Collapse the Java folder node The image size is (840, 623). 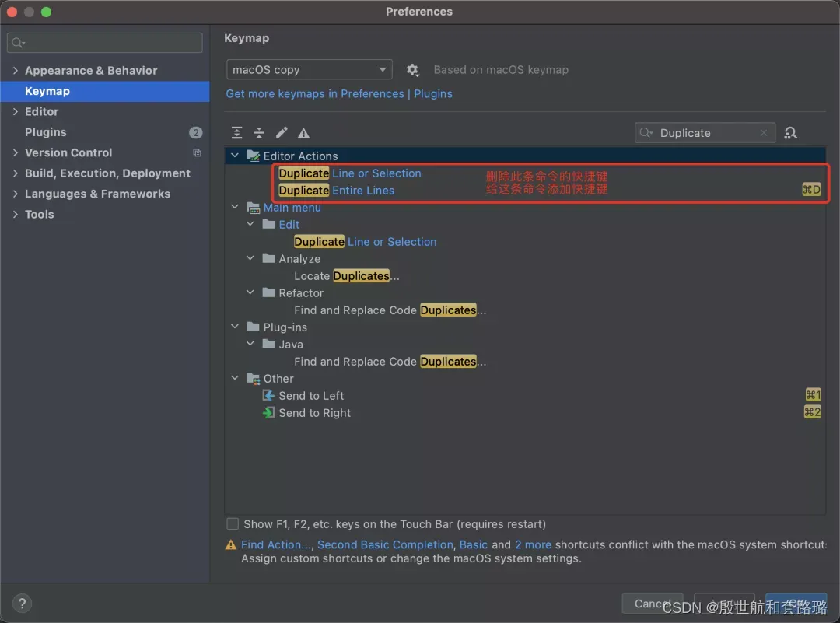click(250, 344)
